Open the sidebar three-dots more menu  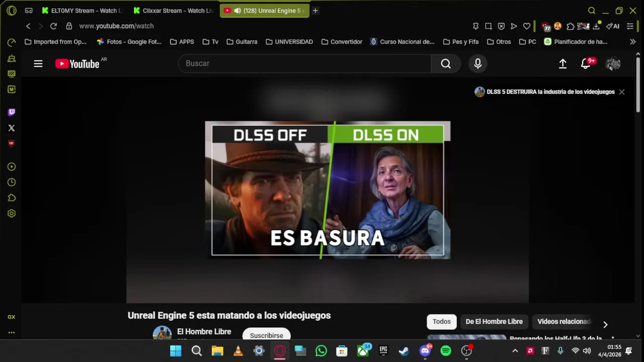12,332
